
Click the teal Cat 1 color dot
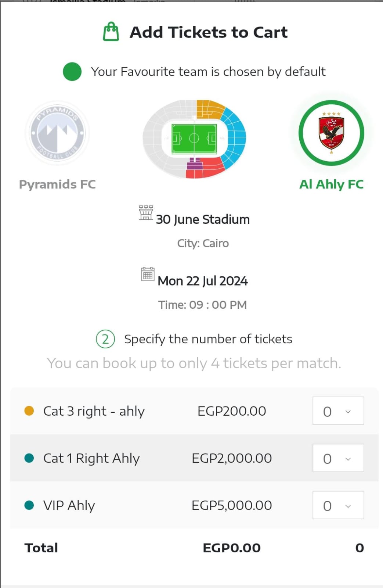(x=29, y=458)
